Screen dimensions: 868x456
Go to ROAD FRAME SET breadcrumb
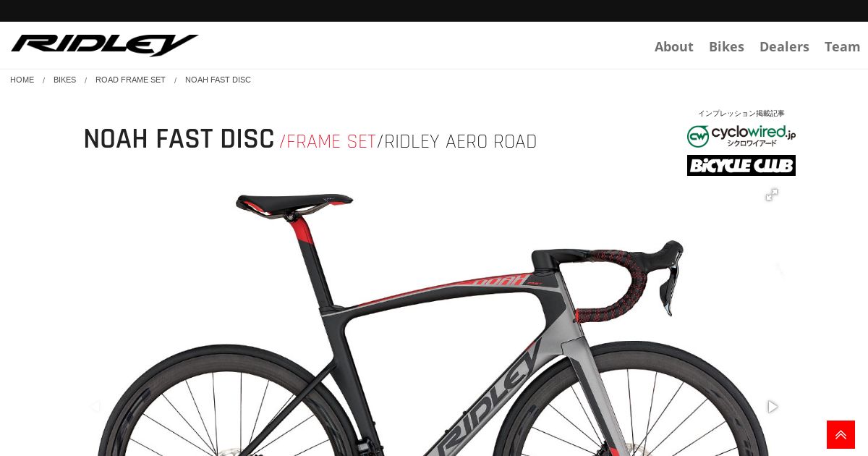[x=130, y=80]
